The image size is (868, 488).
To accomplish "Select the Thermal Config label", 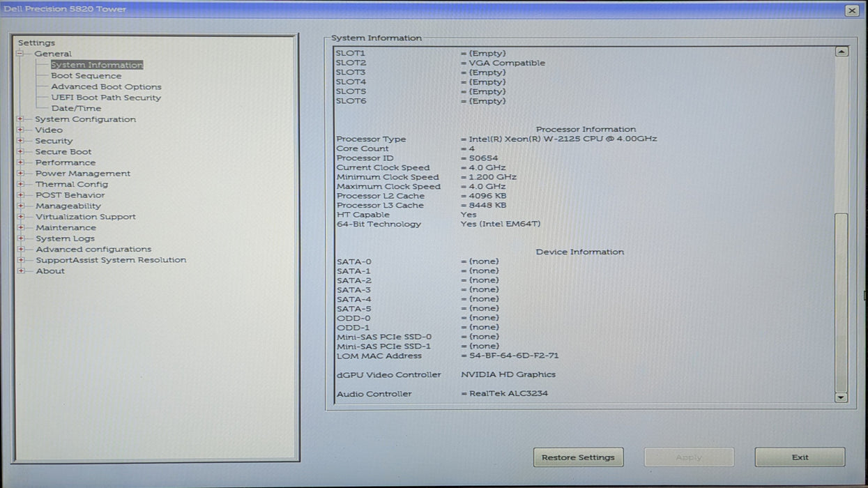I will pyautogui.click(x=72, y=184).
